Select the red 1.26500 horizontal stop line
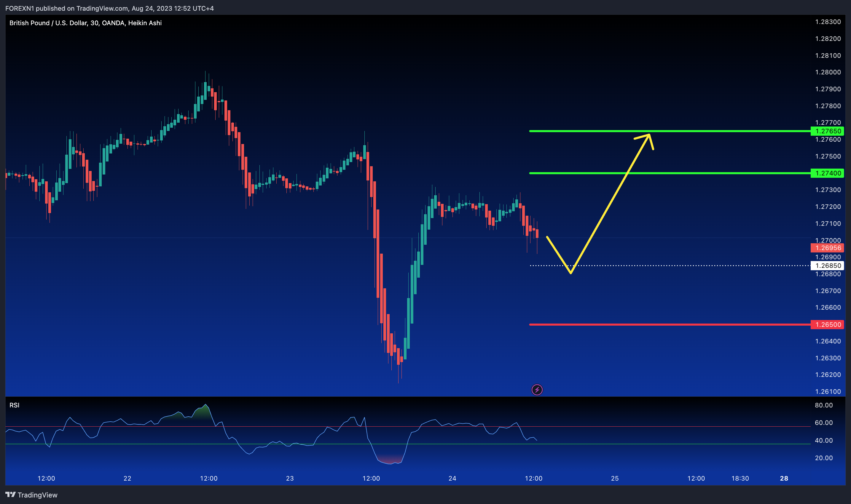 (x=670, y=325)
